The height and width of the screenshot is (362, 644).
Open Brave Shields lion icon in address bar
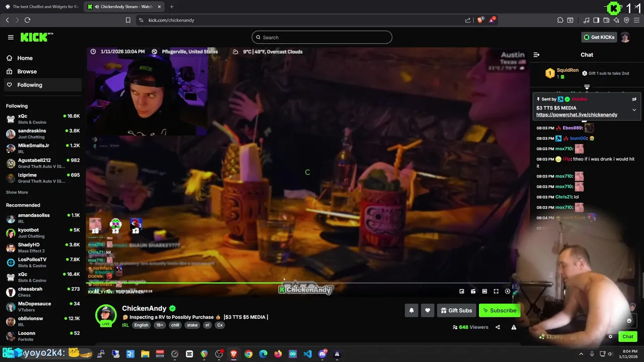(480, 20)
